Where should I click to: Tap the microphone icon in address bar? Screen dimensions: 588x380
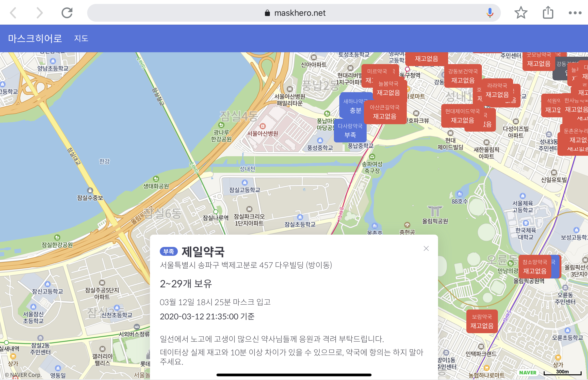(490, 13)
